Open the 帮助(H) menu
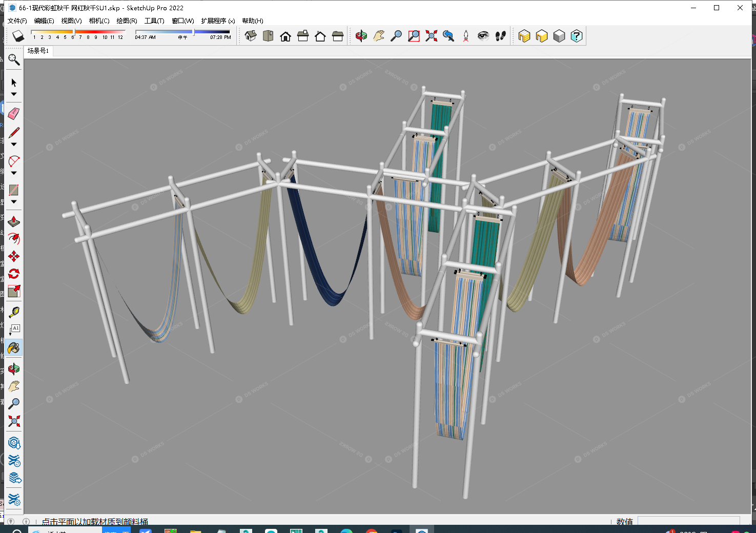The image size is (756, 533). pyautogui.click(x=253, y=21)
